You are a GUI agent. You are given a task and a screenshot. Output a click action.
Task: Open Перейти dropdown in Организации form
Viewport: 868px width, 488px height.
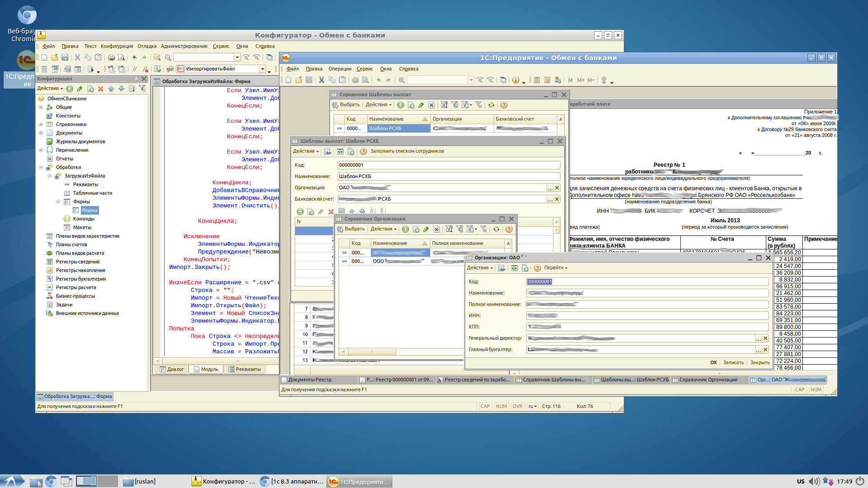point(556,268)
